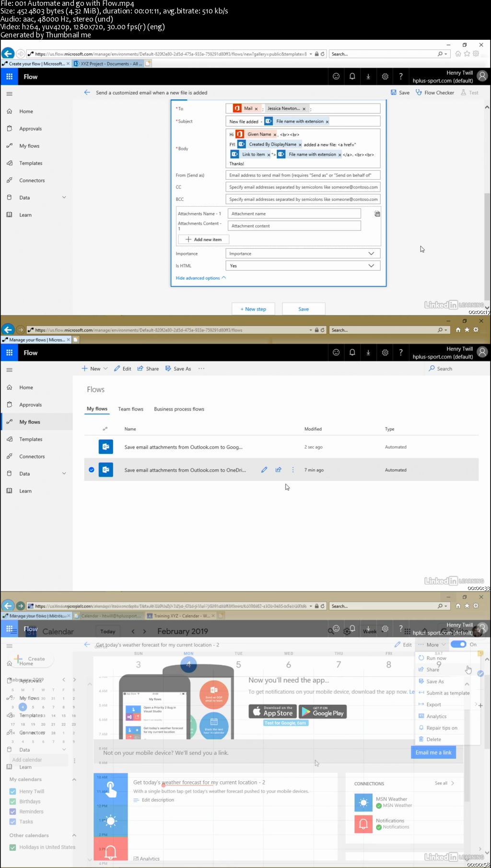The image size is (491, 868).
Task: Toggle Tasks calendar checkbox
Action: click(x=13, y=822)
